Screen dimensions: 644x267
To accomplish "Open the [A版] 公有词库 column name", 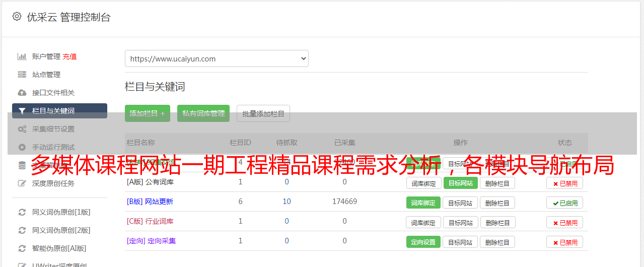I will pyautogui.click(x=150, y=182).
